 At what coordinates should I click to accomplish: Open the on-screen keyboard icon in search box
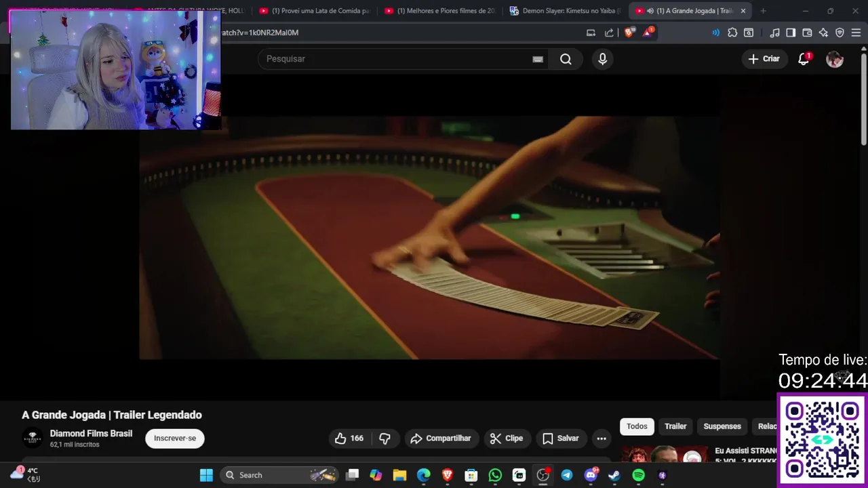pos(538,59)
